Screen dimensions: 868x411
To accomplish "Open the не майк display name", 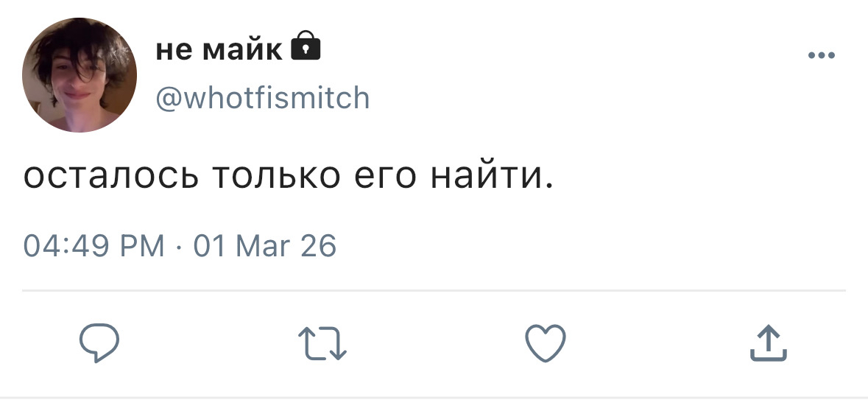I will (x=219, y=49).
